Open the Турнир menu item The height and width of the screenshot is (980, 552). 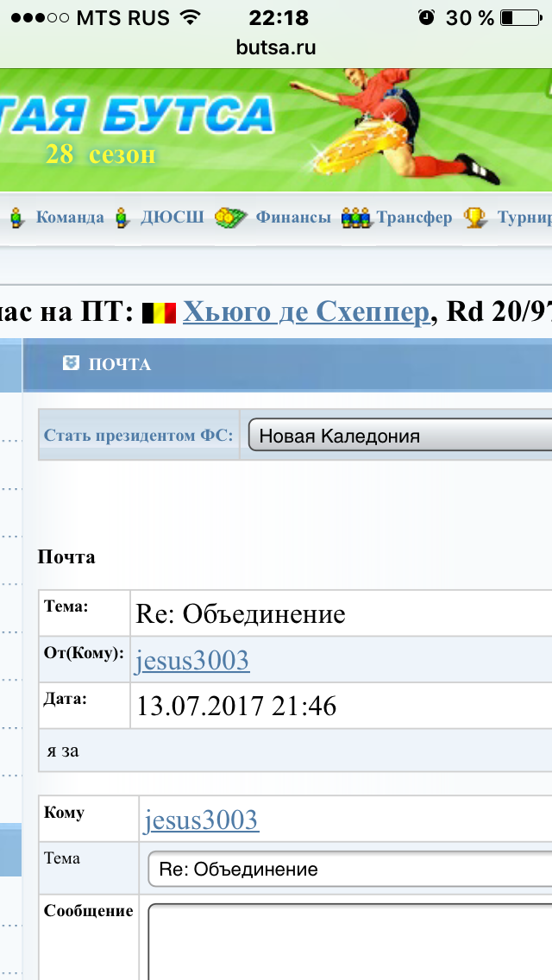click(524, 217)
